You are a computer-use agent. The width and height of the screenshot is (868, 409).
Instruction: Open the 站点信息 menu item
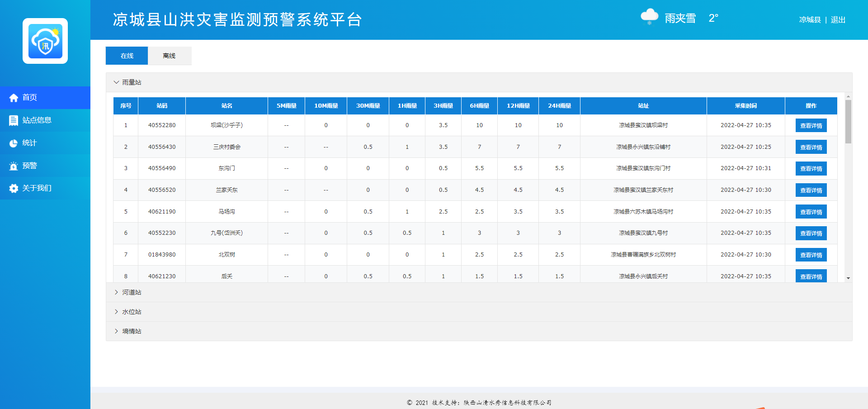point(37,120)
